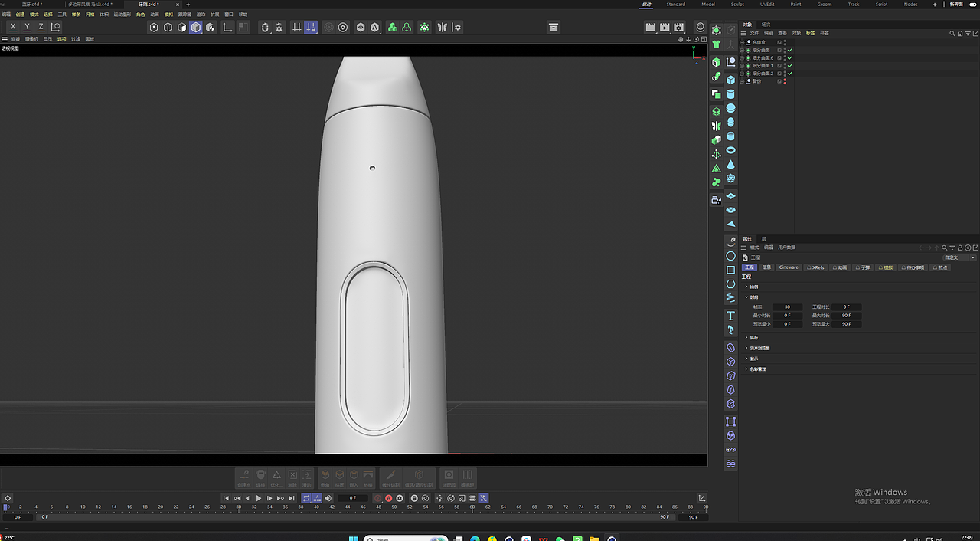The width and height of the screenshot is (980, 541).
Task: Switch to the 多边形风格 马 山.c4d document tab
Action: tap(90, 4)
